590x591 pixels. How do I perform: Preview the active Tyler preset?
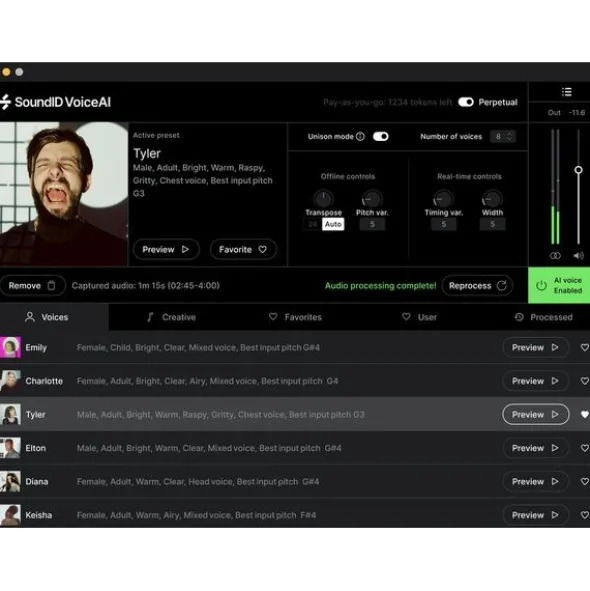(x=166, y=250)
